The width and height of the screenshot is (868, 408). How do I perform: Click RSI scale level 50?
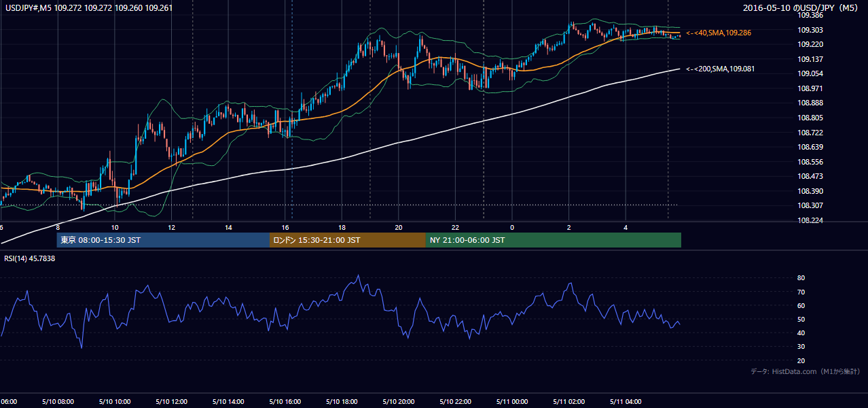point(801,320)
